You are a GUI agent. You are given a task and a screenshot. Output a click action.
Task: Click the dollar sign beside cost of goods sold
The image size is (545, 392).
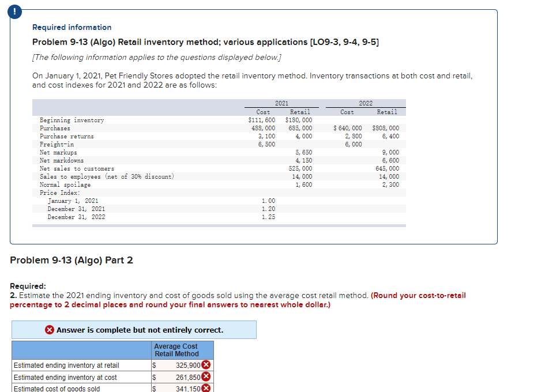(x=153, y=388)
